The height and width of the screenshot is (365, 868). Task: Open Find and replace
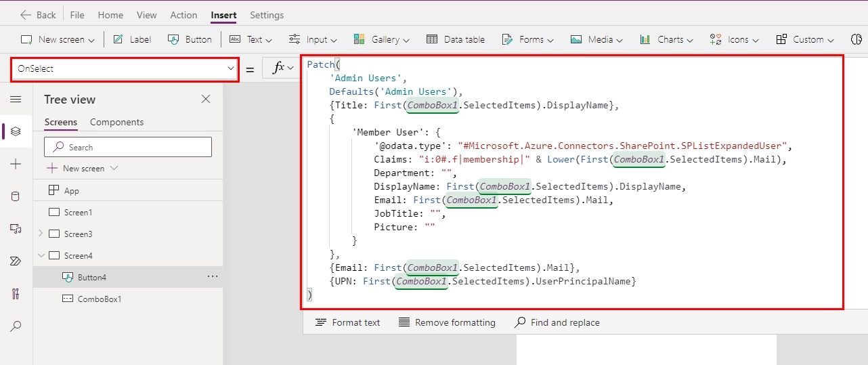[x=557, y=322]
